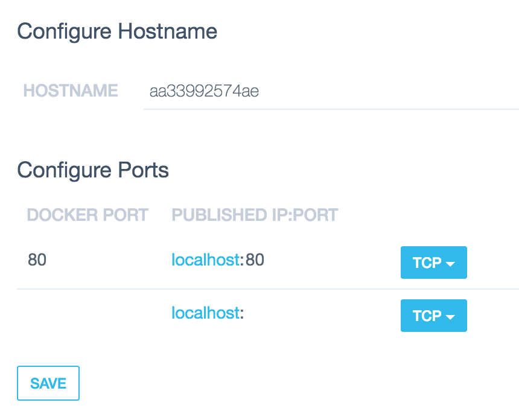Click published port value 80 after localhost
The width and height of the screenshot is (519, 420).
click(x=255, y=260)
